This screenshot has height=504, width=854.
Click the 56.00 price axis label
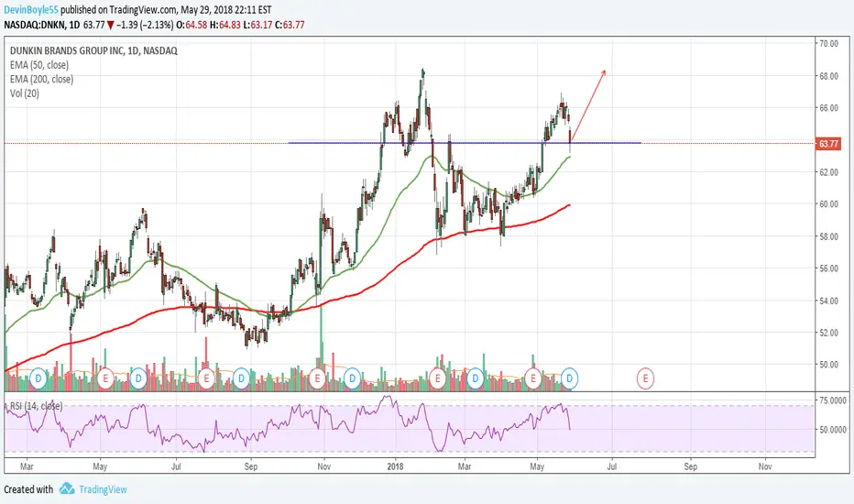click(x=828, y=268)
